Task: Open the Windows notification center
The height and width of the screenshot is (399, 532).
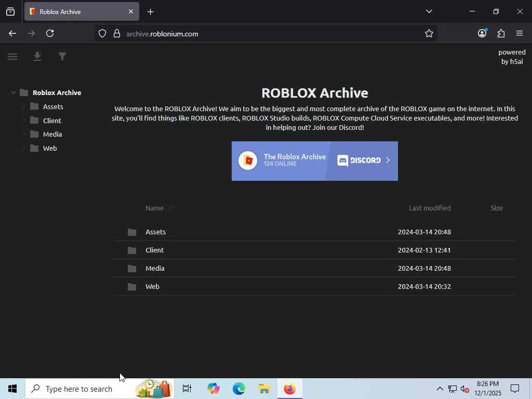Action: click(515, 389)
